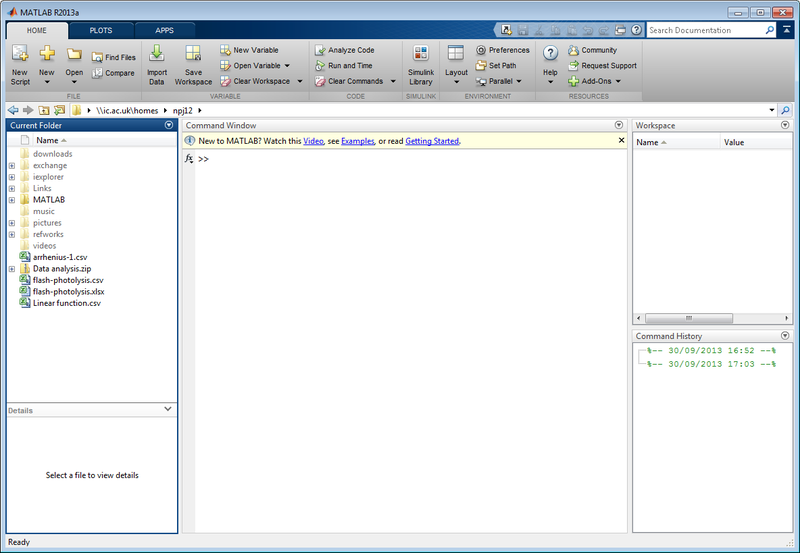
Task: Expand Data analysis.zip contents
Action: pyautogui.click(x=12, y=269)
